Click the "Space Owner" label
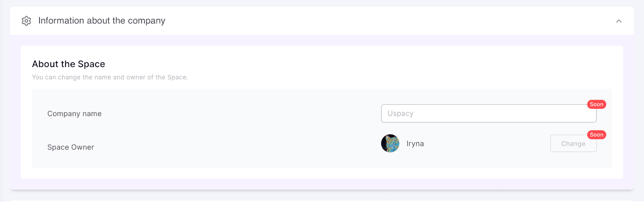The height and width of the screenshot is (202, 644). coord(71,147)
